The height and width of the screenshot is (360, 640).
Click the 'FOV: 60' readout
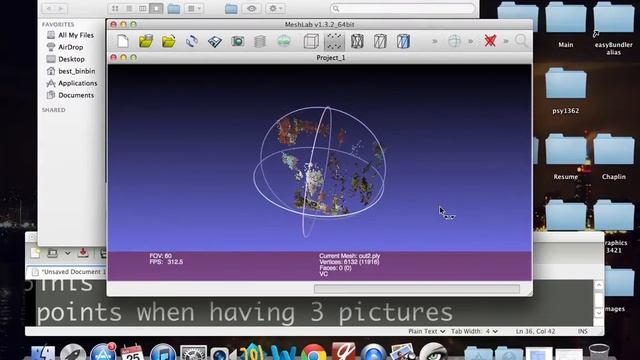[x=160, y=256]
